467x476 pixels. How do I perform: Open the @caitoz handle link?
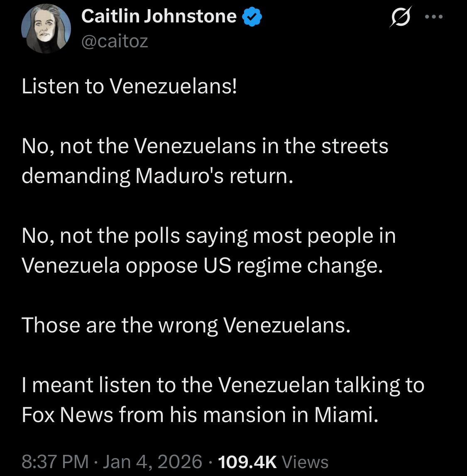115,41
